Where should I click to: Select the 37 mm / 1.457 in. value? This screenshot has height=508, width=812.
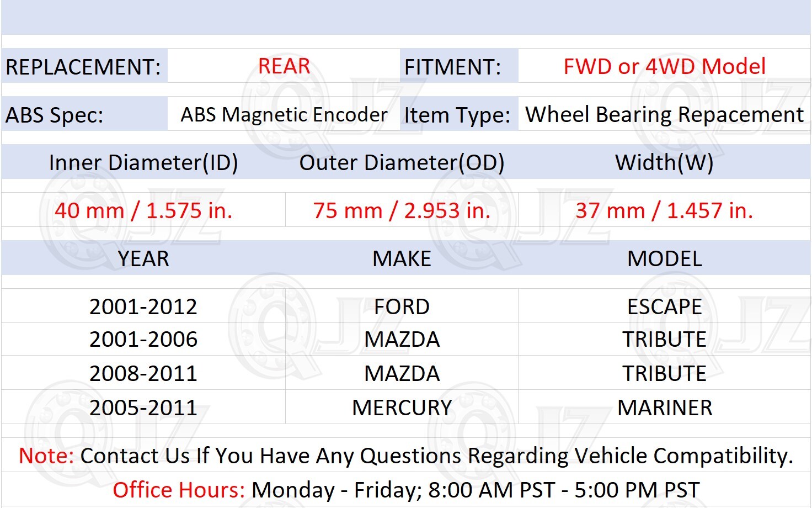(664, 210)
